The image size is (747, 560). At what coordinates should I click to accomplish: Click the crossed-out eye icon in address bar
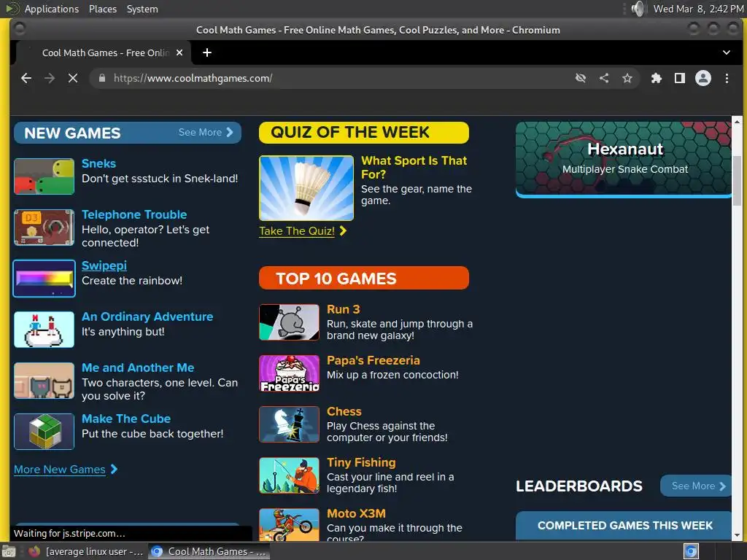[580, 78]
